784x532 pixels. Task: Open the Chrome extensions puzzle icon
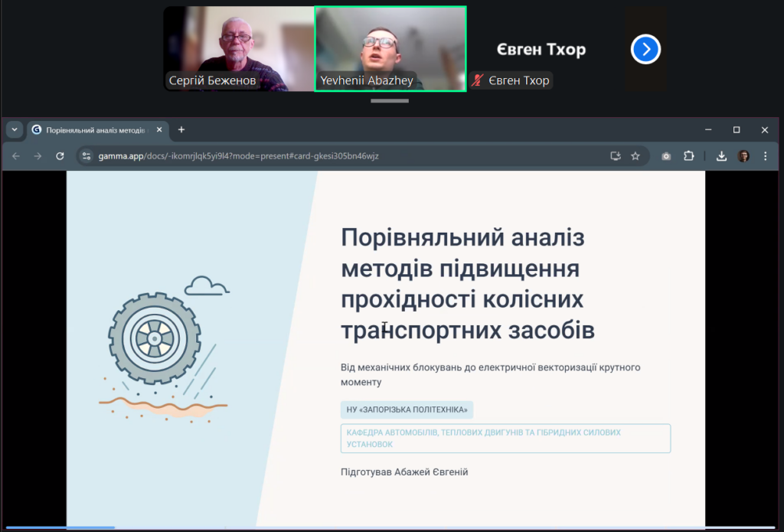[x=688, y=156]
